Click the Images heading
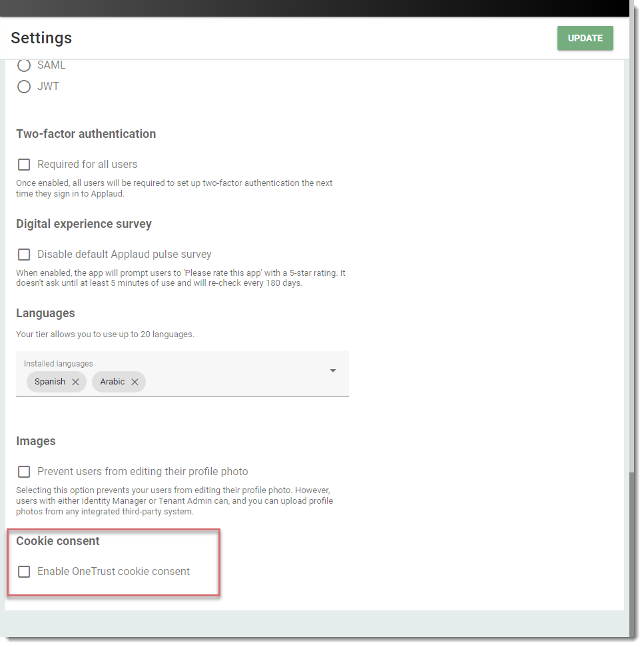This screenshot has width=644, height=647. (x=36, y=441)
